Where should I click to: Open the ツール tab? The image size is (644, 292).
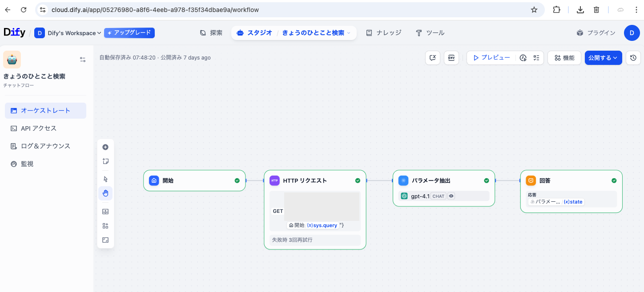coord(430,33)
